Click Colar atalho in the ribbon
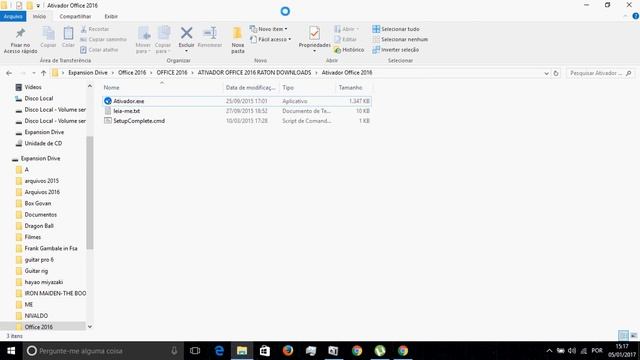 pos(99,49)
